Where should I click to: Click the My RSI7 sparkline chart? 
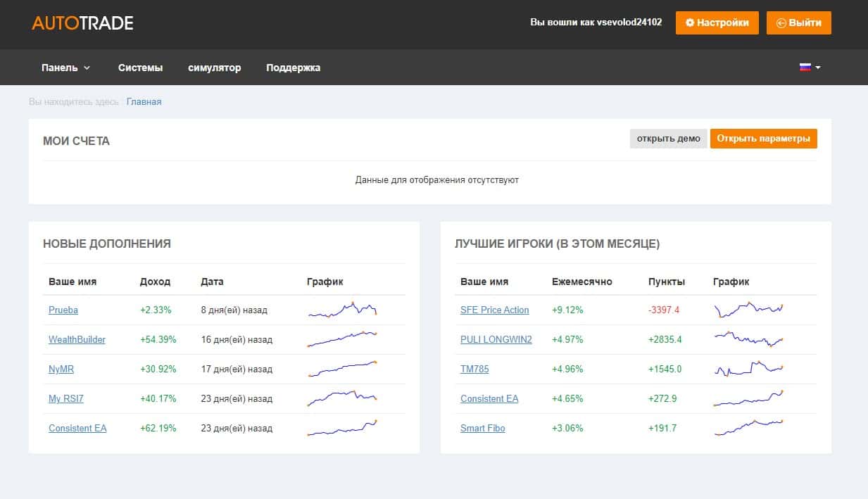[x=343, y=398]
